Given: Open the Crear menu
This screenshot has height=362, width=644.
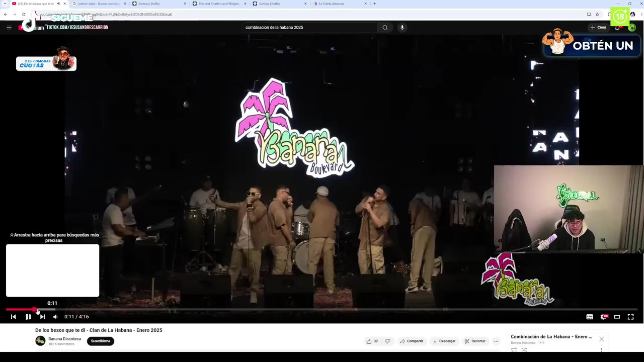Looking at the screenshot, I should [x=598, y=28].
